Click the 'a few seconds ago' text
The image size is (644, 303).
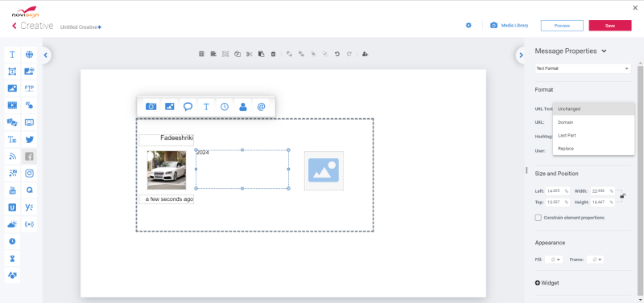pos(169,199)
